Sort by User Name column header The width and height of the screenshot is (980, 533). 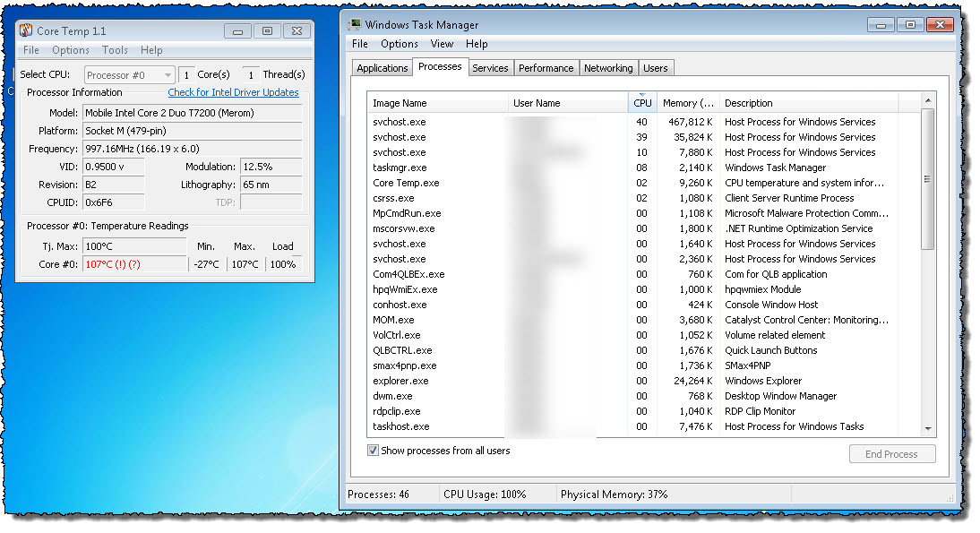pyautogui.click(x=568, y=103)
